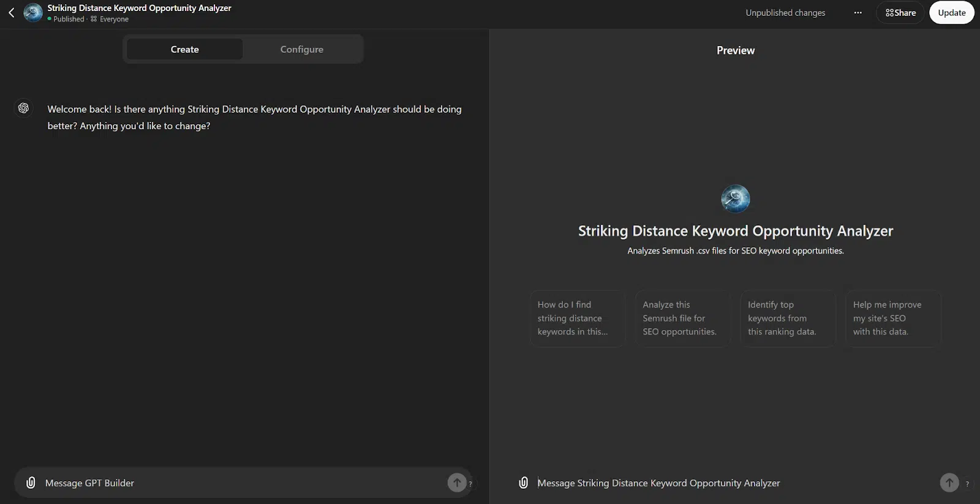Select "How do I find striking distance" prompt

pyautogui.click(x=577, y=318)
